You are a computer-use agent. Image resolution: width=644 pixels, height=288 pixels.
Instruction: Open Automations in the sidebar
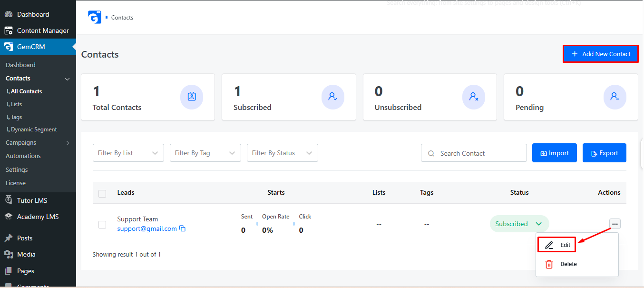point(23,156)
